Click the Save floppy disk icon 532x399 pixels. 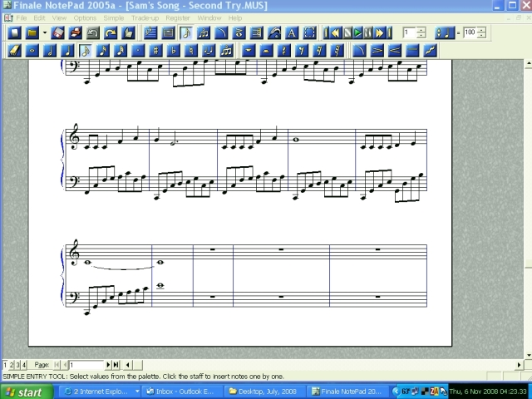pos(57,33)
